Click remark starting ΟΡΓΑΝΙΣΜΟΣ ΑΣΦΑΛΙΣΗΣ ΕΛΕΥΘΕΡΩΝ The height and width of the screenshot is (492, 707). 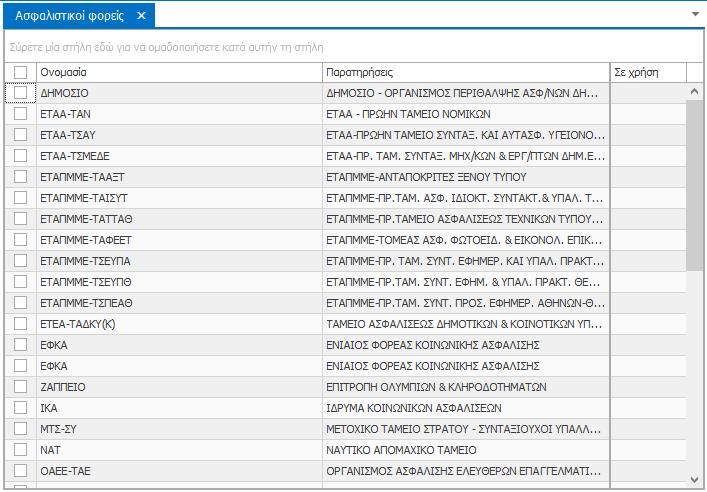click(x=464, y=471)
